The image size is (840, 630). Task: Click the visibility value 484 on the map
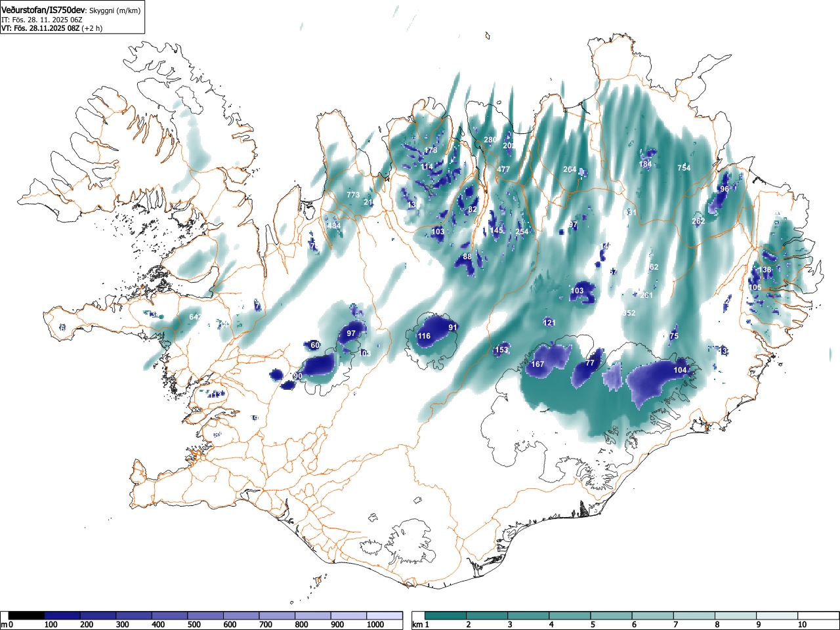pos(335,226)
